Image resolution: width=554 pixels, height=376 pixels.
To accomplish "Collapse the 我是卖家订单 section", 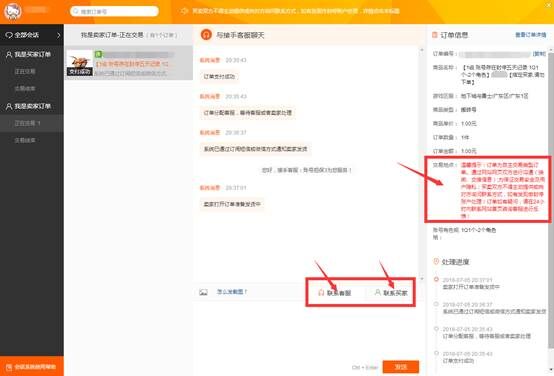I will click(x=32, y=106).
